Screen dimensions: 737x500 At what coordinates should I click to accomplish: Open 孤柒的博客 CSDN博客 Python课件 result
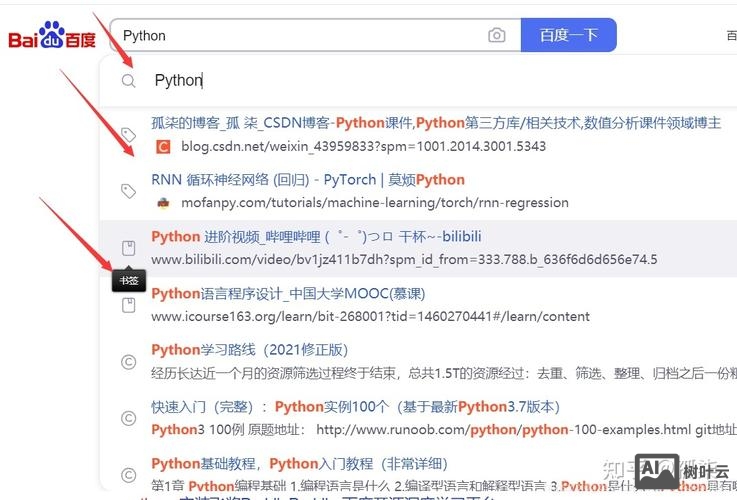(436, 123)
